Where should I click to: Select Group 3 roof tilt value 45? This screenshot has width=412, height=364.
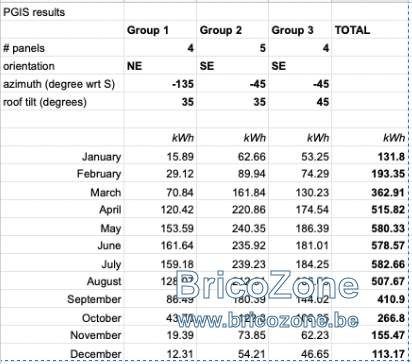[300, 102]
